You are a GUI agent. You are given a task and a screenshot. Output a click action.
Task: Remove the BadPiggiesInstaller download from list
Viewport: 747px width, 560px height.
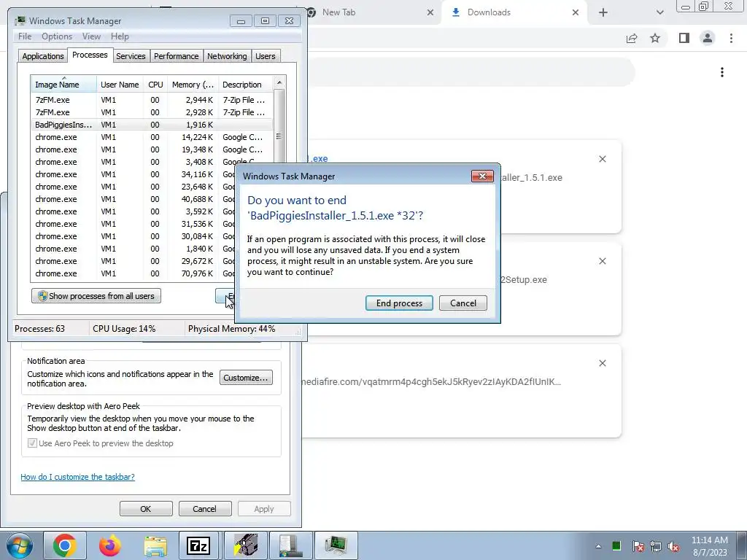click(602, 159)
